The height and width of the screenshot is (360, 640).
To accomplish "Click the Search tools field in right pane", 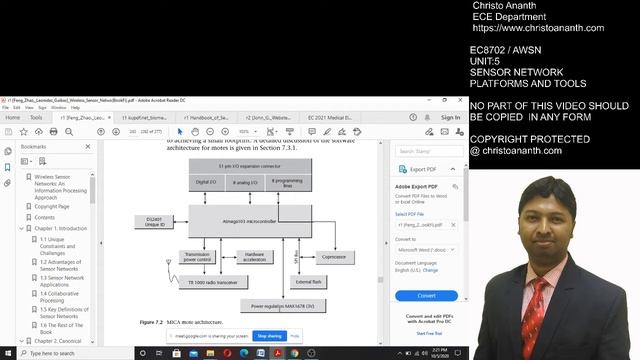I will coord(429,151).
